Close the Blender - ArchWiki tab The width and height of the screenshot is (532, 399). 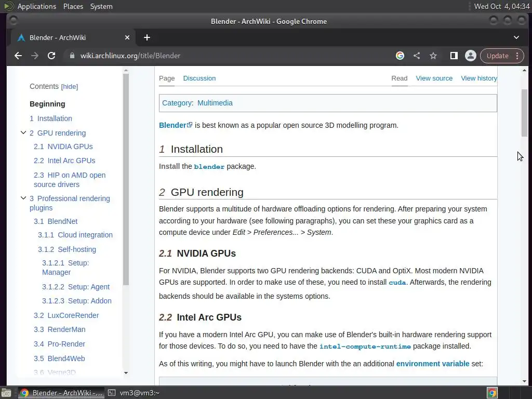pos(127,37)
